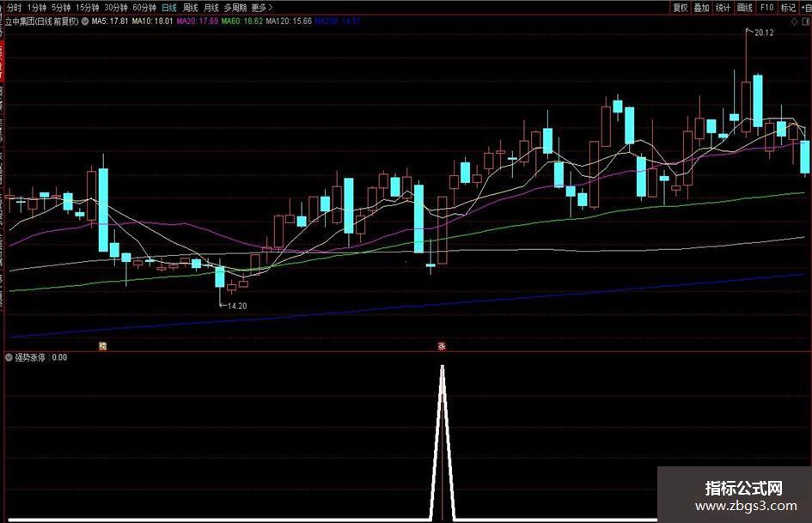Click the MA60: 16.62 label
This screenshot has width=812, height=523.
coord(241,21)
